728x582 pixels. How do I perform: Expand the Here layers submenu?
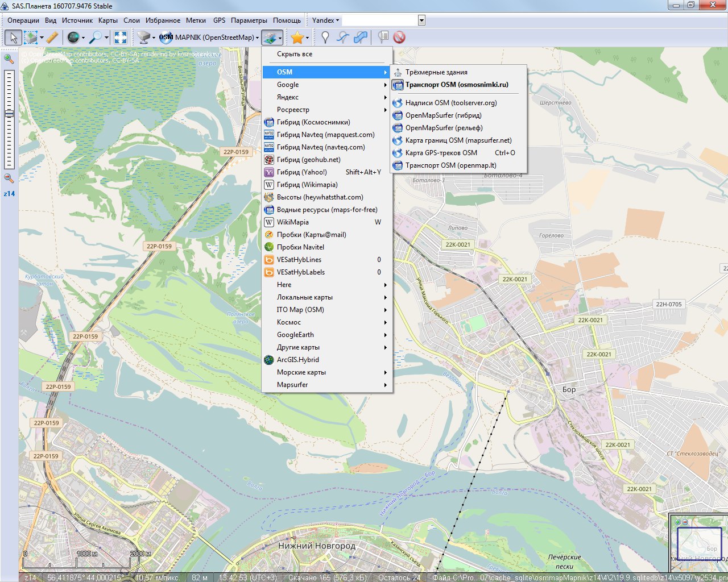[327, 285]
